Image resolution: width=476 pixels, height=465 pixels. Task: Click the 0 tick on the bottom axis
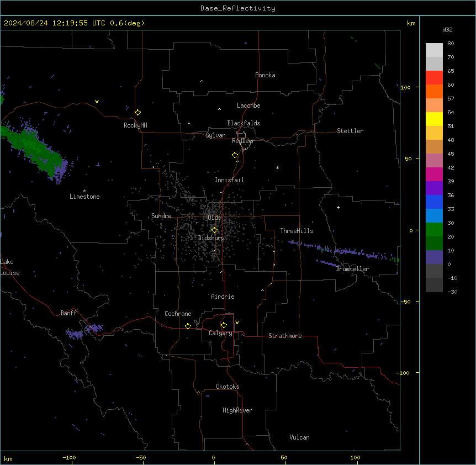[x=213, y=457]
